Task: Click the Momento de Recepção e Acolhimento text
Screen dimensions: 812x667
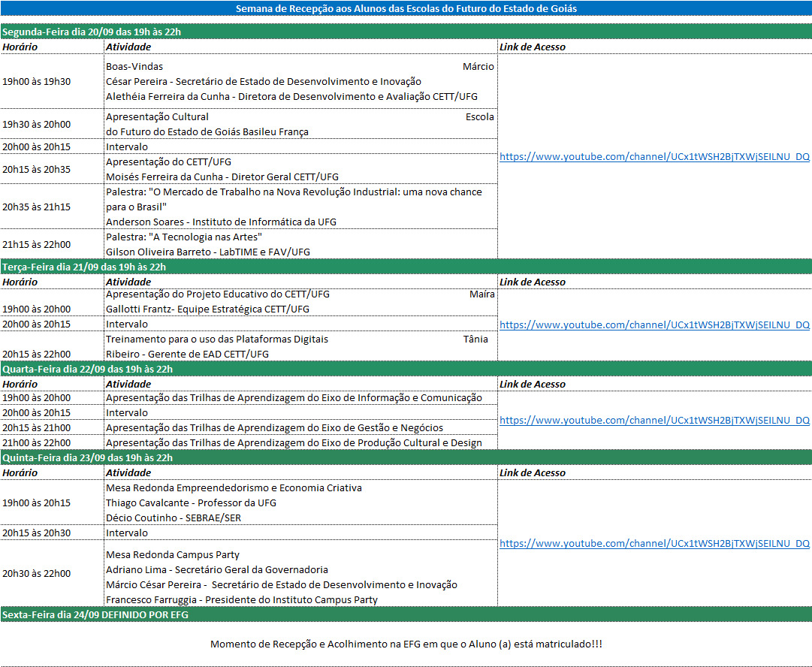Action: point(406,644)
